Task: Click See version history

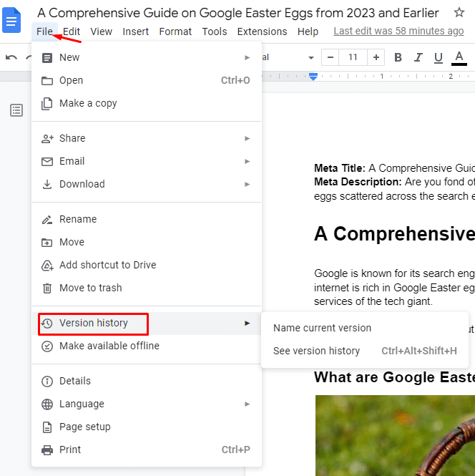Action: [x=365, y=351]
